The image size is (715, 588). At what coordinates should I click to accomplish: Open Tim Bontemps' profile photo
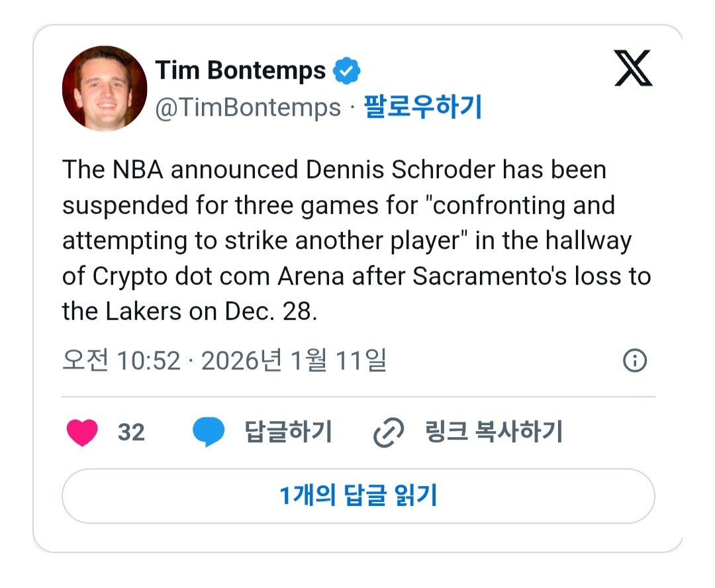[105, 88]
